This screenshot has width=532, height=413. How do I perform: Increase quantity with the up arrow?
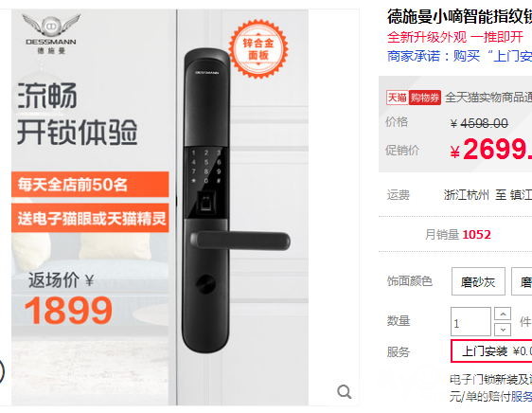(503, 314)
